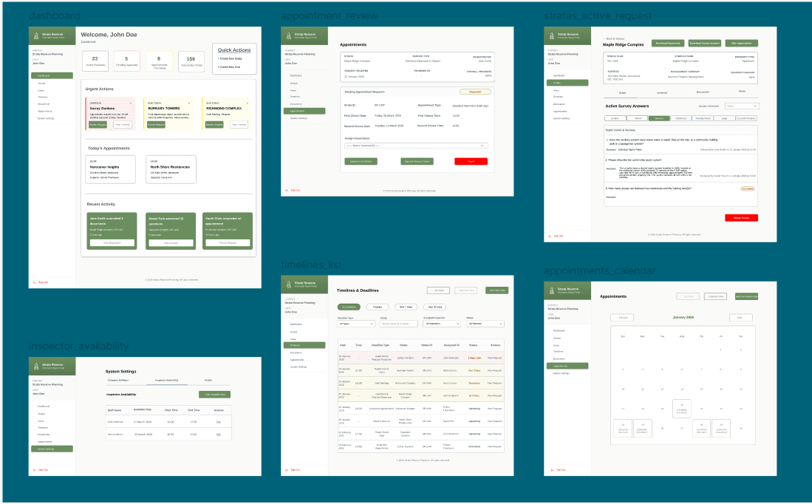Open the Sections Delivered dropdown for Maple Ridge Complex
812x504 pixels.
pos(741,106)
